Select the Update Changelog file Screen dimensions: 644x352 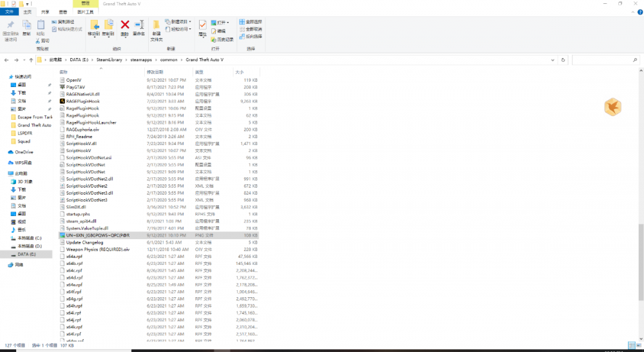click(84, 242)
